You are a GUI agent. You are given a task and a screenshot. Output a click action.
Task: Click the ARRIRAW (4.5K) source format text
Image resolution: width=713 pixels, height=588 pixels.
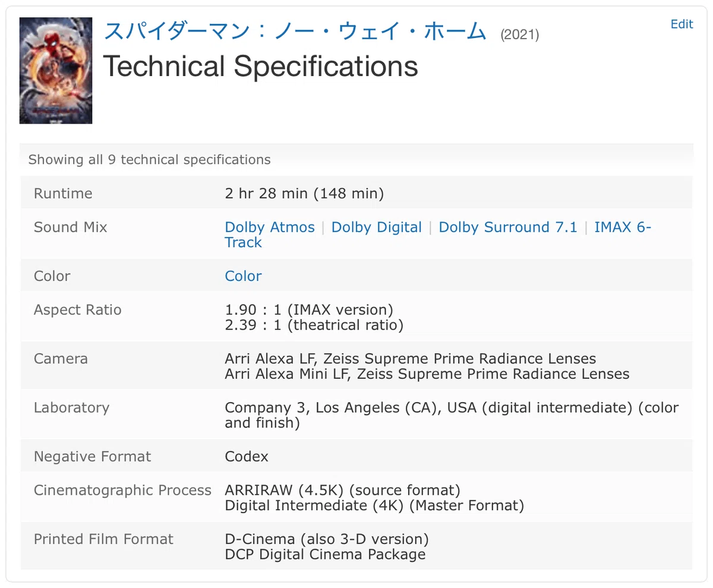(x=342, y=491)
